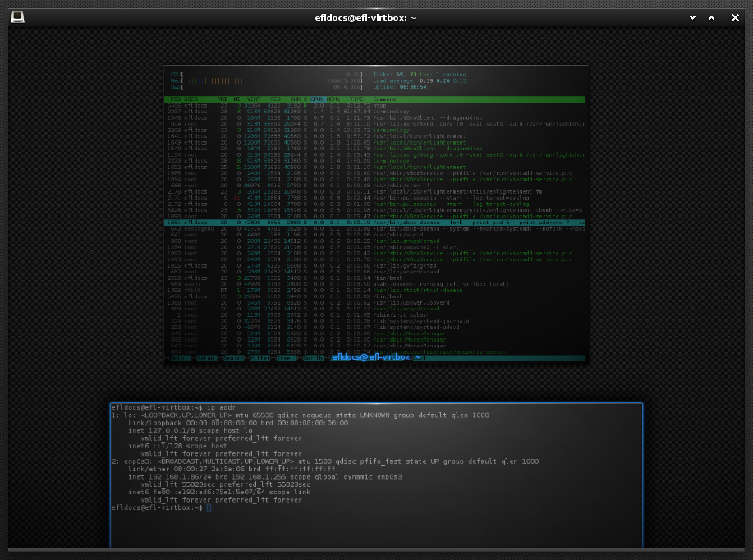Open SortBy in htop function bar
The height and width of the screenshot is (560, 753).
point(314,358)
